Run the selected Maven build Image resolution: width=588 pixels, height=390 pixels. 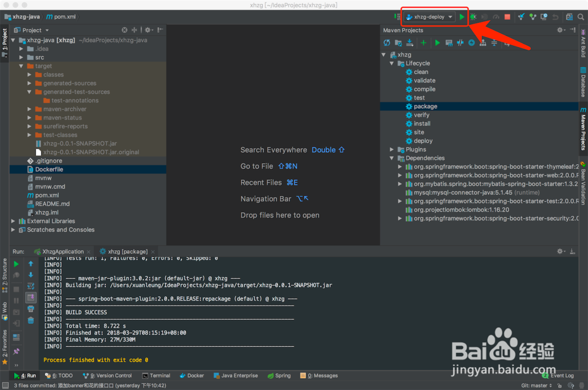point(437,43)
